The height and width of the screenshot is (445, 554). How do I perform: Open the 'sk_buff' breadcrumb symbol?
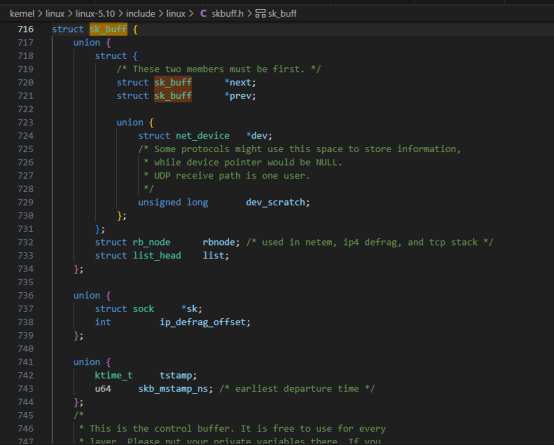[282, 14]
